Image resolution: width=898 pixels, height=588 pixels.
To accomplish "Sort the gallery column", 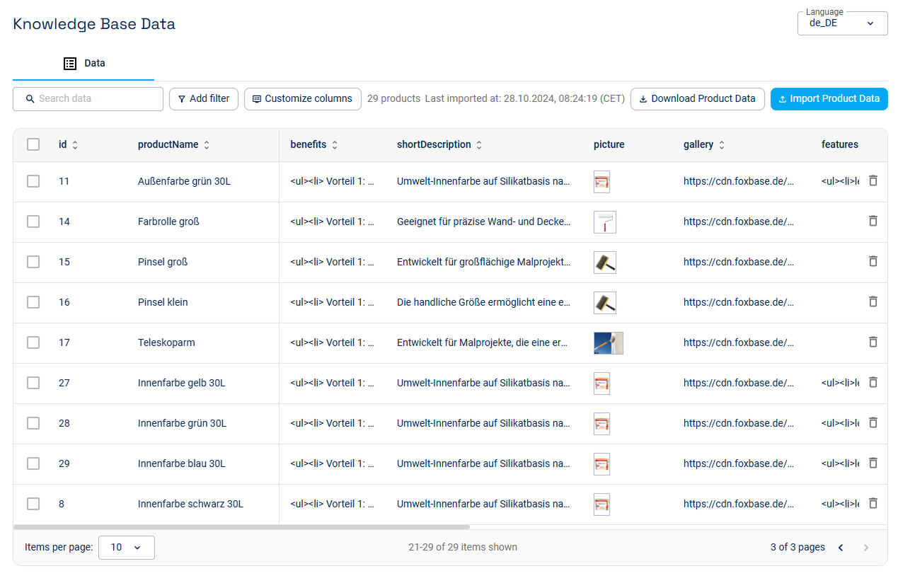I will pos(722,145).
